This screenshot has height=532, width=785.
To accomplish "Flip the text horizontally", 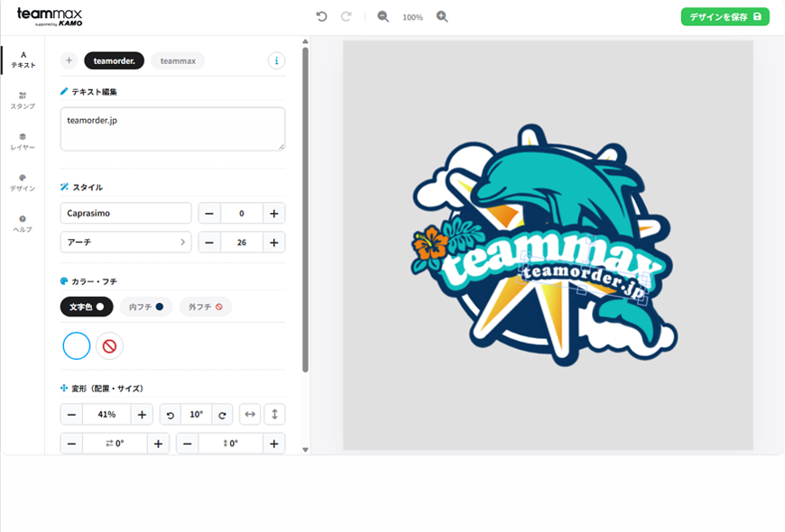I will click(x=250, y=415).
